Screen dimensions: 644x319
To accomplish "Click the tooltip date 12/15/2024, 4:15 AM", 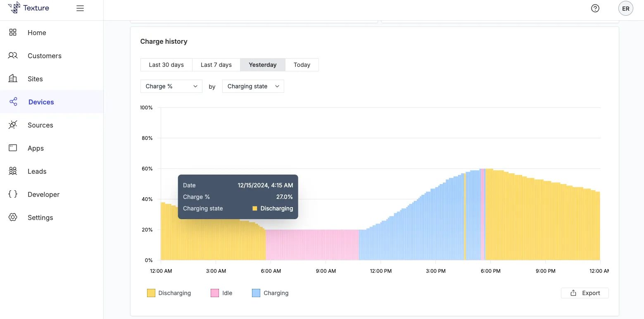I will click(x=265, y=185).
